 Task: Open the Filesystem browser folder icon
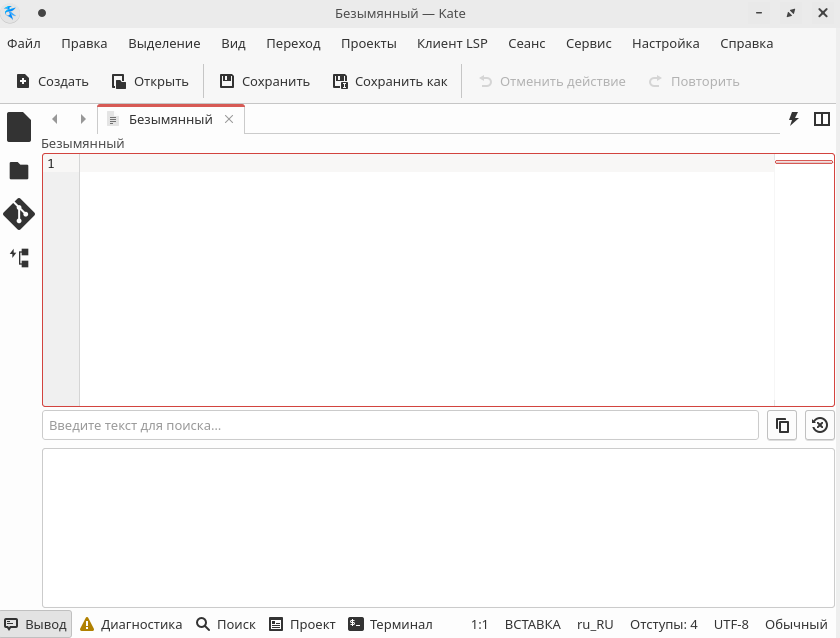[19, 171]
